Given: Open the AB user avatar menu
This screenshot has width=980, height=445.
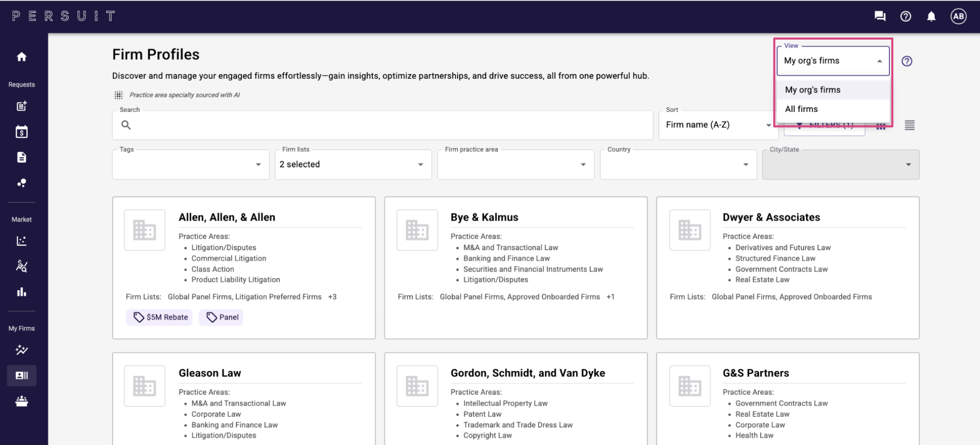Looking at the screenshot, I should tap(959, 16).
